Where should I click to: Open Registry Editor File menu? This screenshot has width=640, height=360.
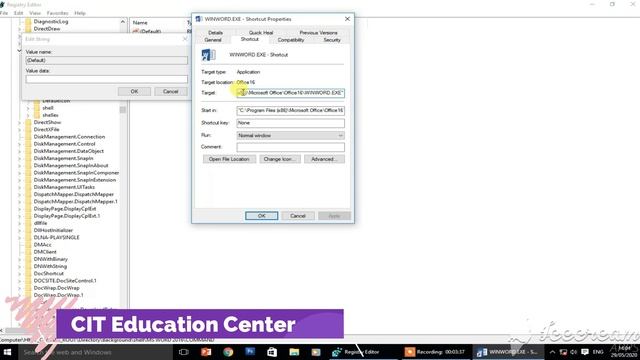4,13
